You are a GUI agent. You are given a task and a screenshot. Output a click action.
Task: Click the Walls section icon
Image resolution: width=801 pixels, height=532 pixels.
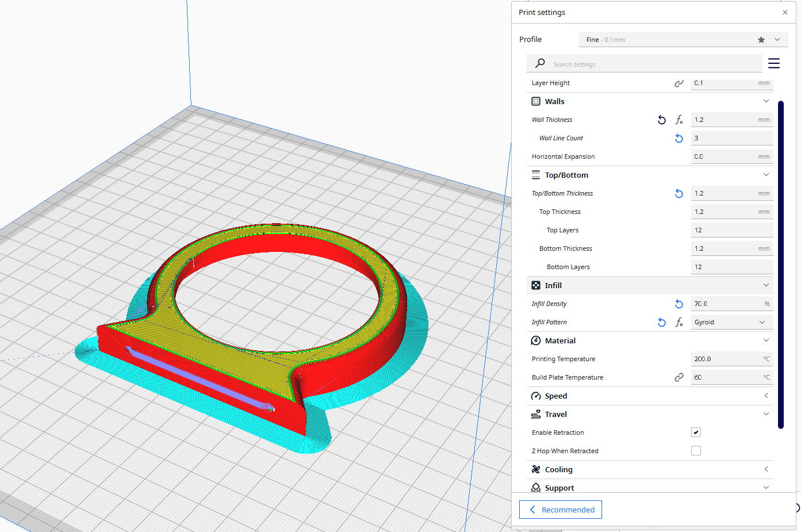coord(536,101)
